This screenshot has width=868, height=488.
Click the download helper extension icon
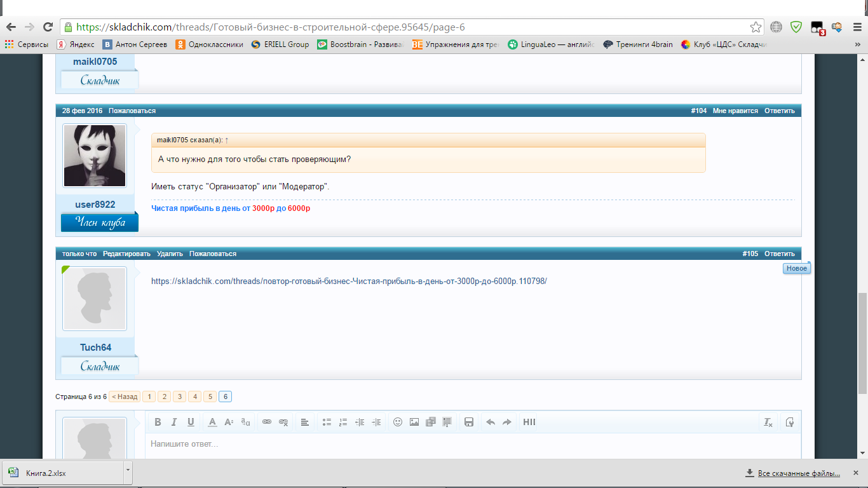pos(837,27)
